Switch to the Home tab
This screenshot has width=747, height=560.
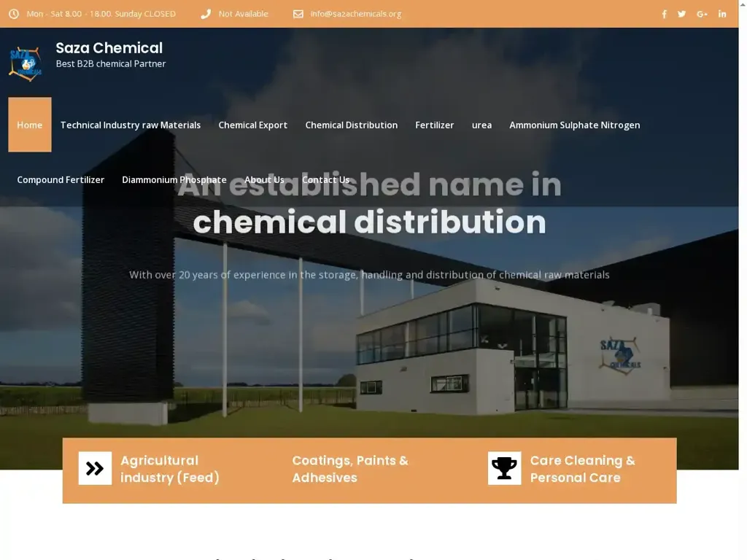29,125
